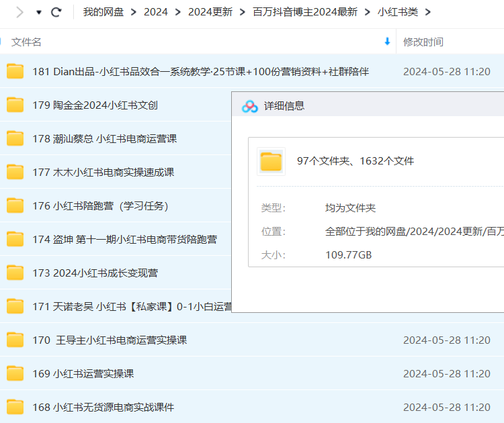Viewport: 504px width, 423px height.
Task: Click the Baidu Netdisk logo in 详细信息 dialog
Action: click(x=250, y=106)
